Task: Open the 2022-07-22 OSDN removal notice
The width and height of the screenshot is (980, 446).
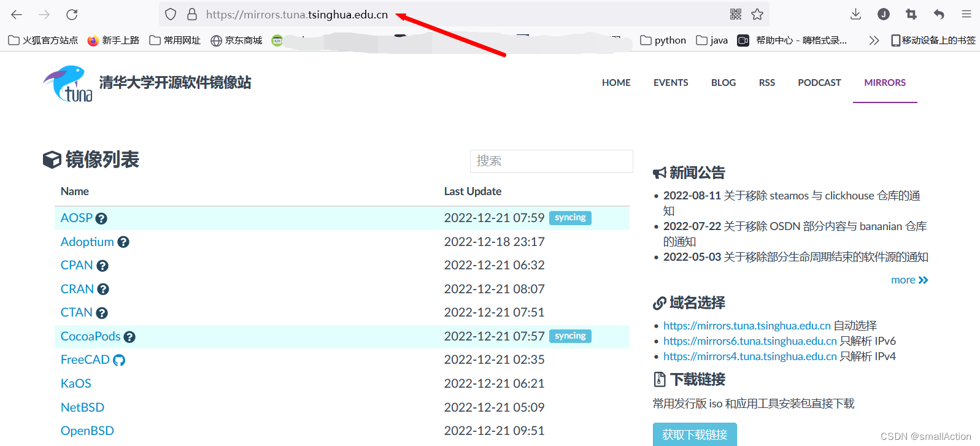Action: pyautogui.click(x=795, y=234)
